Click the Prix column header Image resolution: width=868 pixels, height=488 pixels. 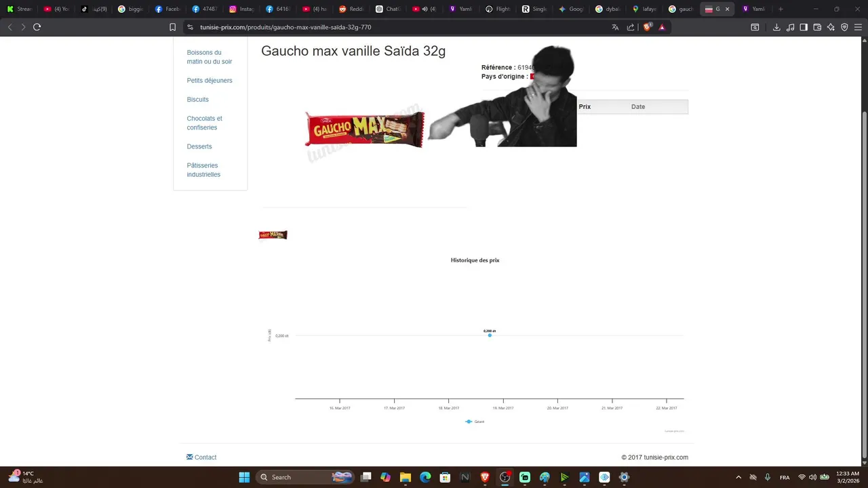[585, 107]
